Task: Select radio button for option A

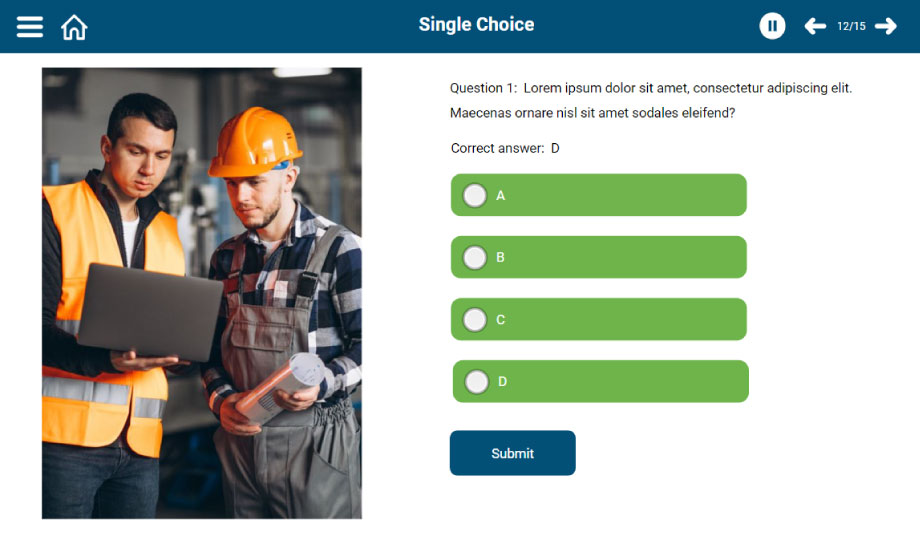Action: [475, 195]
